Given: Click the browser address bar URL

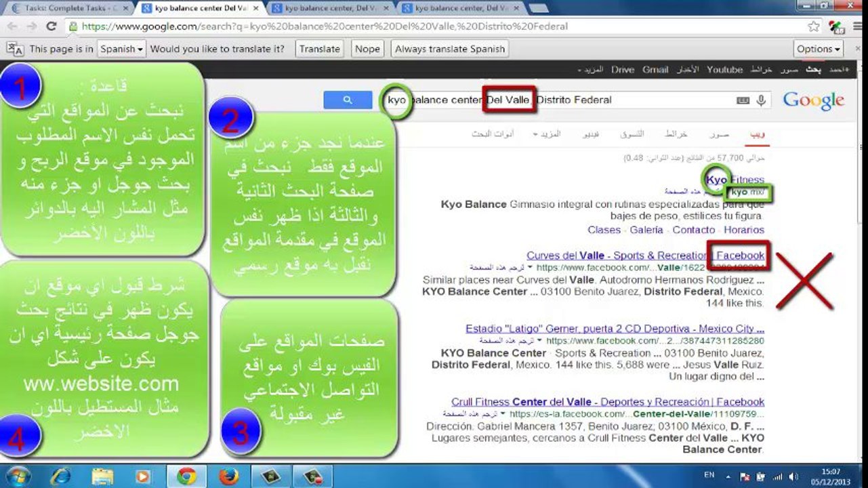Looking at the screenshot, I should pyautogui.click(x=325, y=26).
